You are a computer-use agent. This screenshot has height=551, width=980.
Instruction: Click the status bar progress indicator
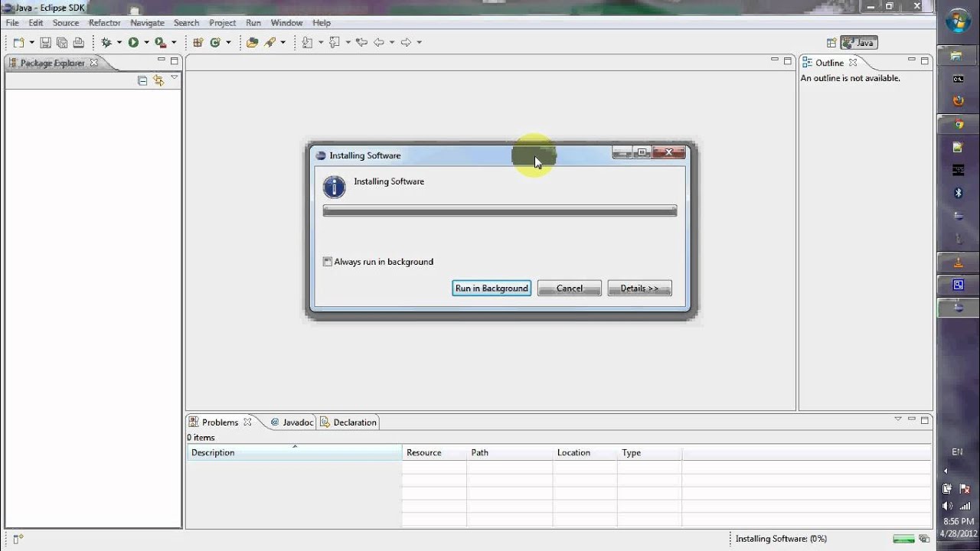click(903, 539)
